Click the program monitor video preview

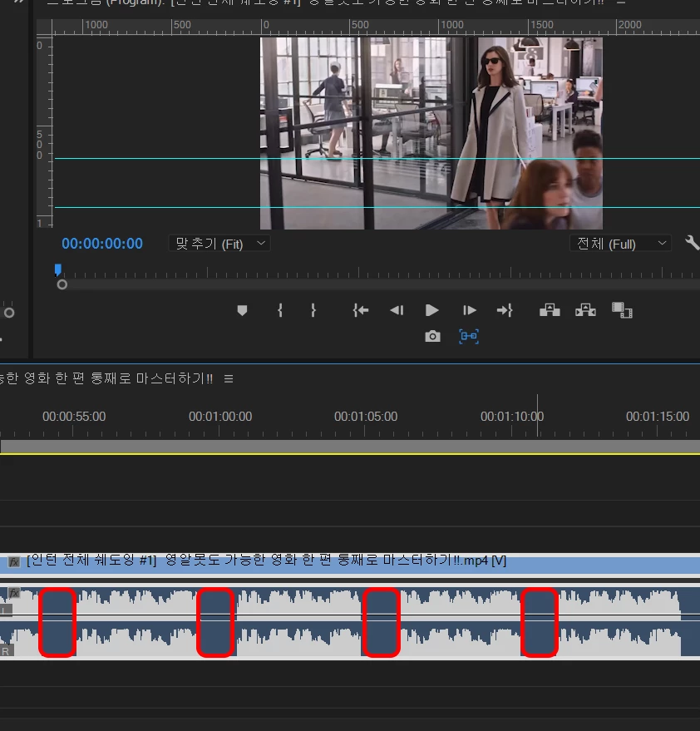pyautogui.click(x=431, y=133)
